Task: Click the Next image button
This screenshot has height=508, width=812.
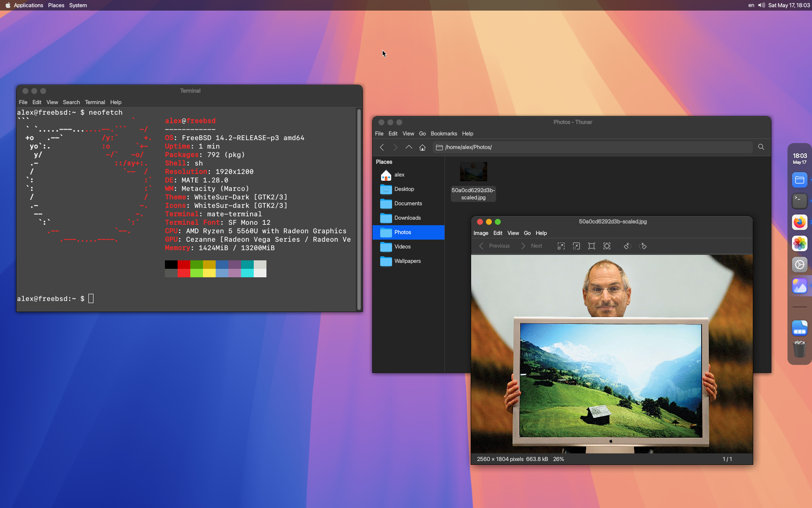Action: tap(532, 246)
